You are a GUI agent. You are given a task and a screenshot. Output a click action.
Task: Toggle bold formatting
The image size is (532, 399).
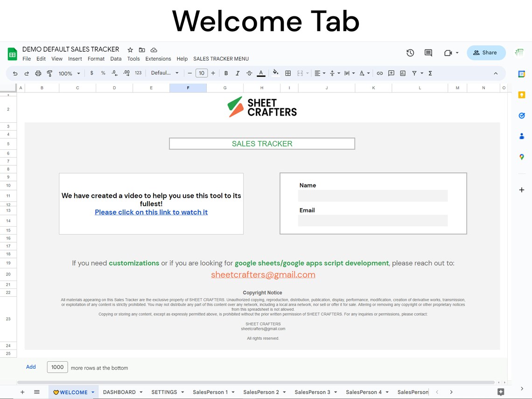pyautogui.click(x=226, y=73)
